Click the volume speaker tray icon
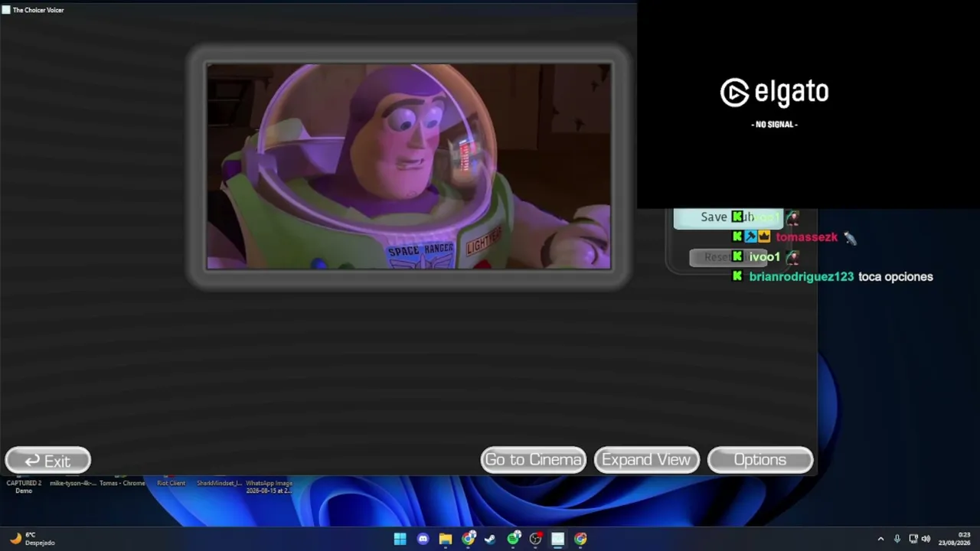Screen dimensions: 980x551 (x=926, y=539)
